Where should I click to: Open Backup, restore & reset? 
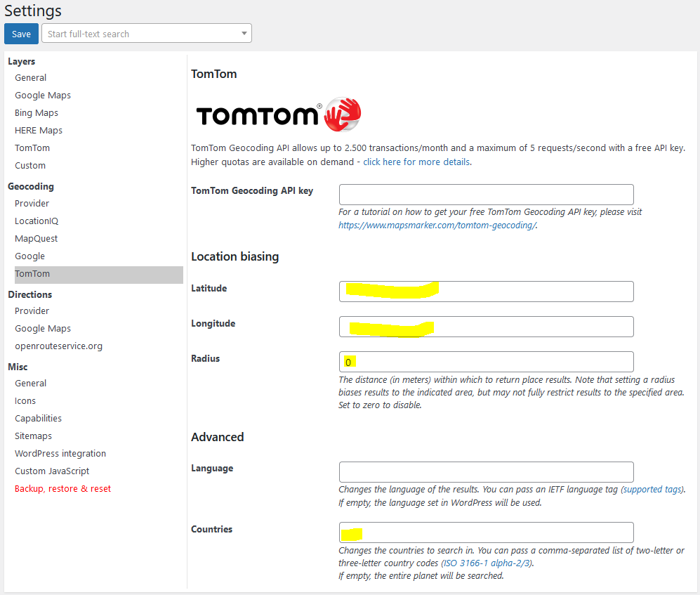62,489
